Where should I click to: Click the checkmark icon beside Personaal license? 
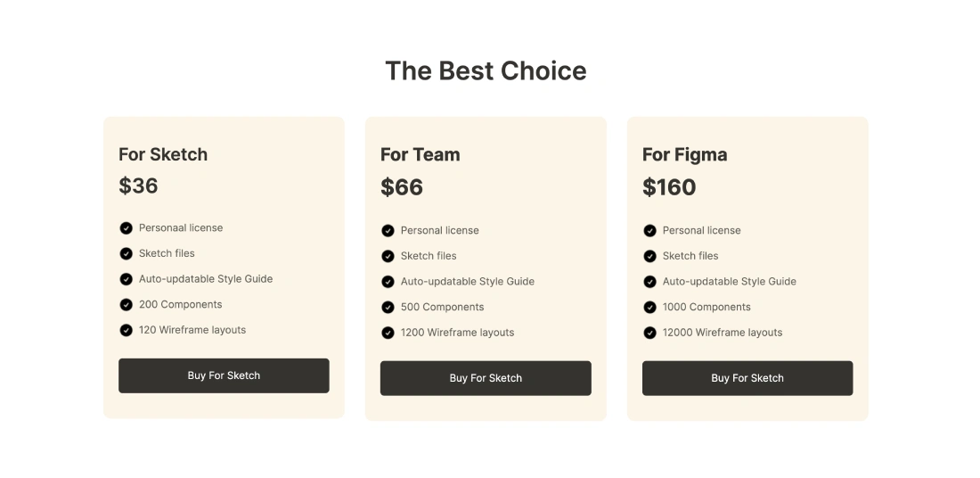[126, 228]
